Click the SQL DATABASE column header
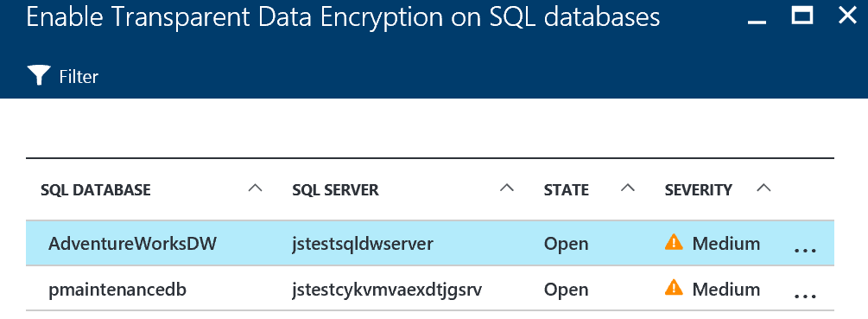The image size is (868, 319). pos(96,190)
